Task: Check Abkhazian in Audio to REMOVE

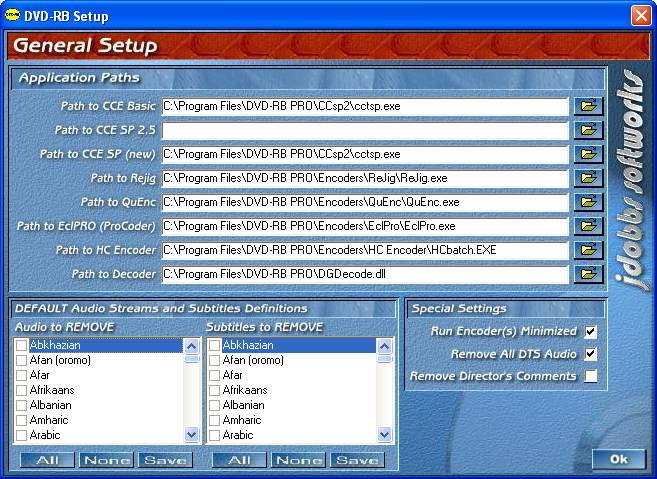Action: tap(21, 345)
